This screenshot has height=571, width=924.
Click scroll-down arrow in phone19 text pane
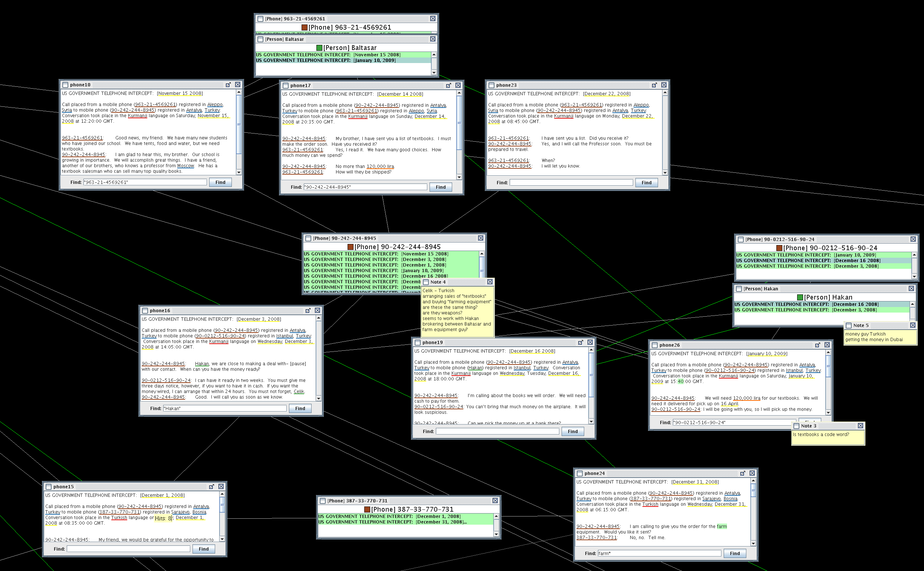tap(591, 422)
